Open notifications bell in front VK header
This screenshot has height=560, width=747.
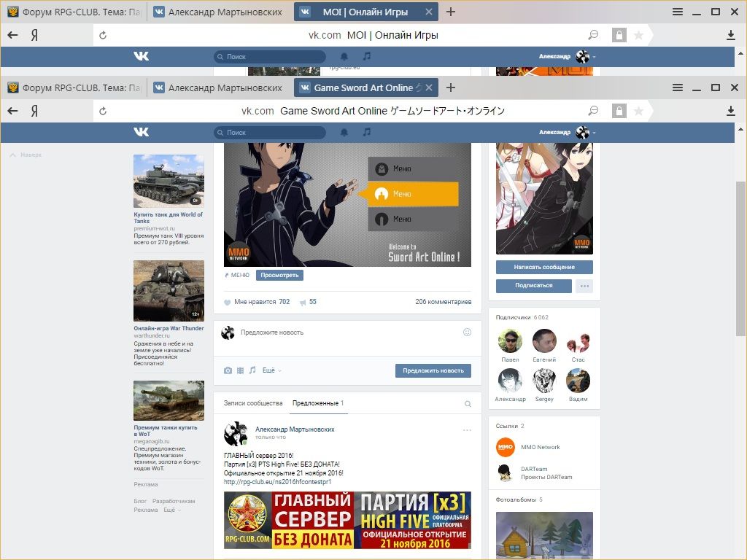click(x=344, y=132)
